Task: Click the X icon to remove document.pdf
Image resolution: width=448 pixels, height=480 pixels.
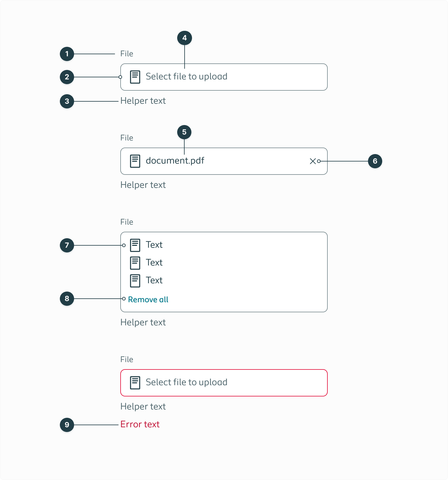Action: pos(313,161)
